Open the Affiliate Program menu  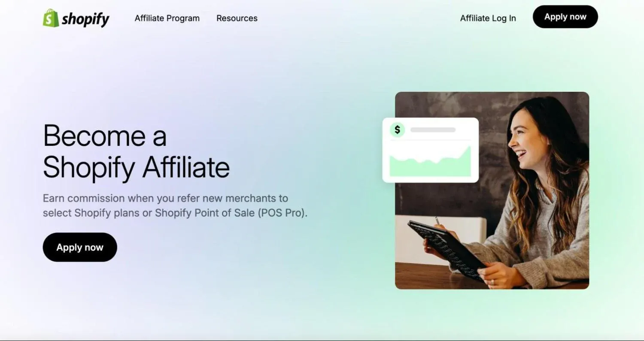167,18
